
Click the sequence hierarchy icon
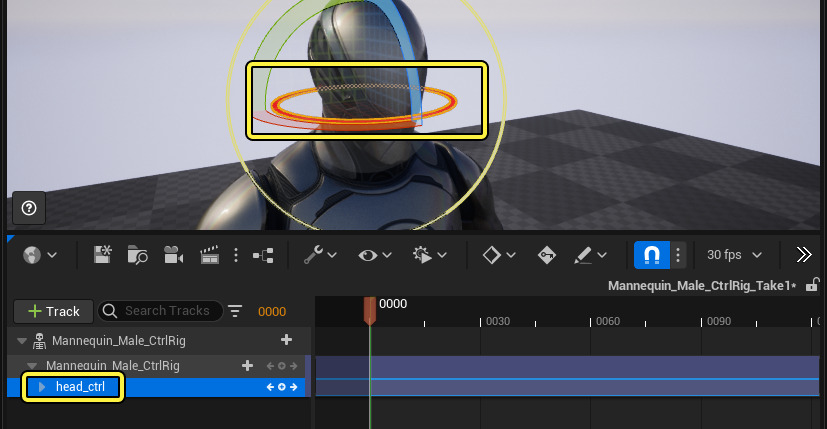[x=263, y=255]
